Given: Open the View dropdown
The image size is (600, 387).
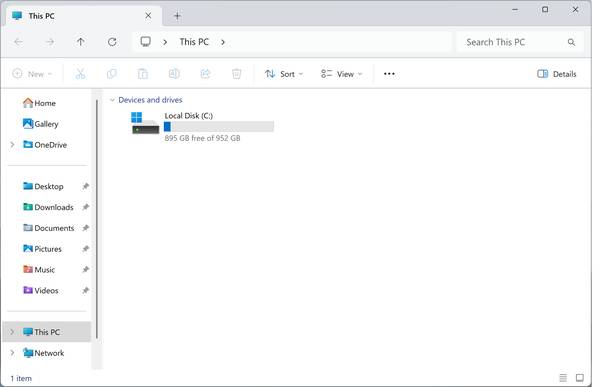Looking at the screenshot, I should [341, 74].
